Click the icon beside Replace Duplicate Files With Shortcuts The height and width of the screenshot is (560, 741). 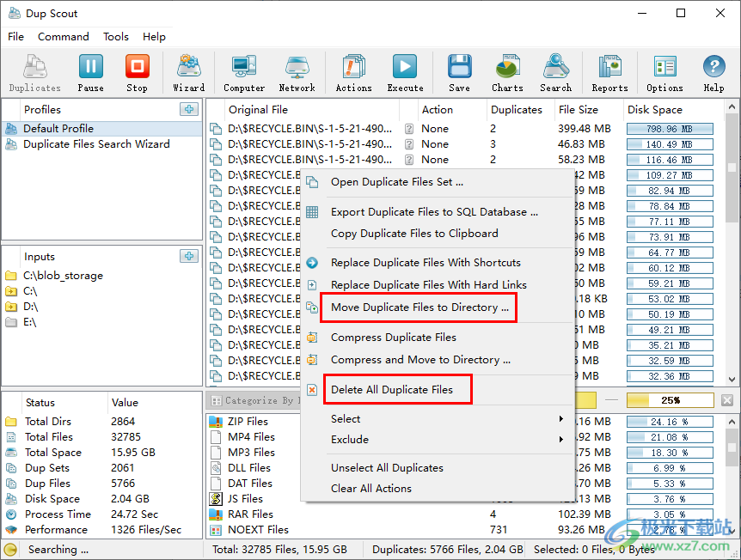(312, 263)
